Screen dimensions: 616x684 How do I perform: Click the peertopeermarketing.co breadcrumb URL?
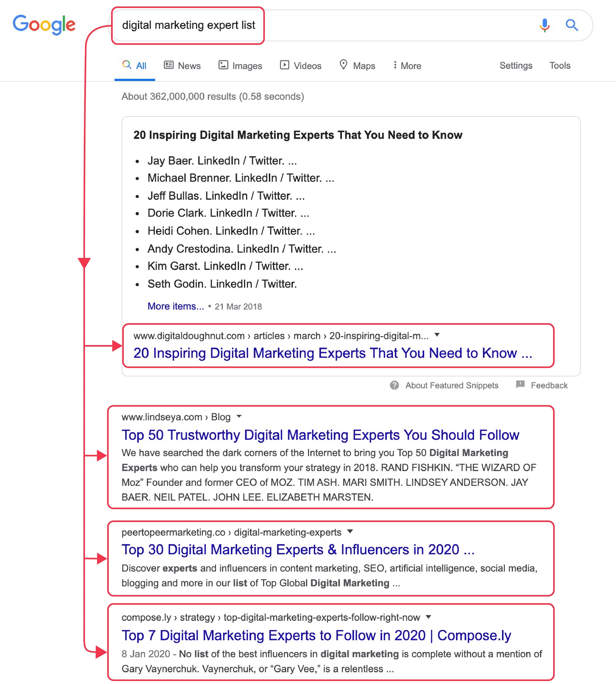tap(232, 532)
